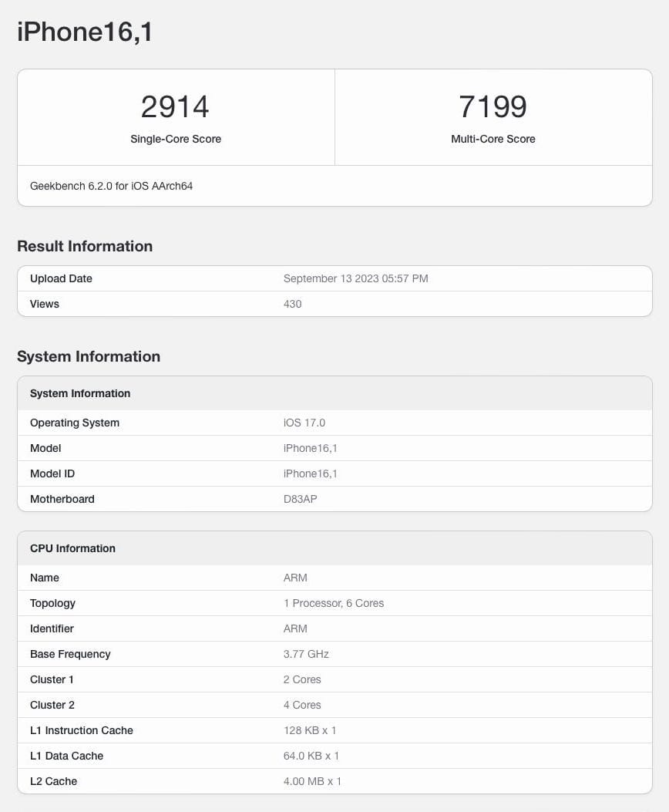
Task: Click the System Information table header
Action: 334,393
